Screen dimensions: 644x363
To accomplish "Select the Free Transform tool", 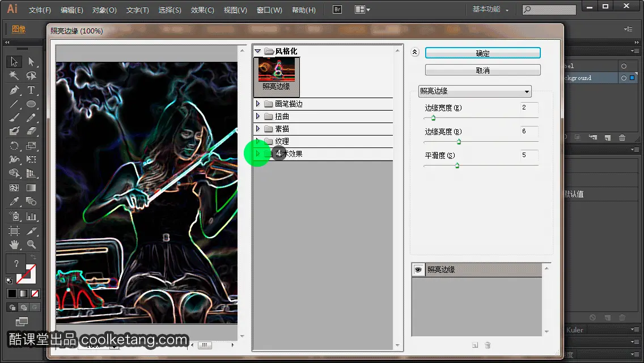I will pyautogui.click(x=31, y=159).
